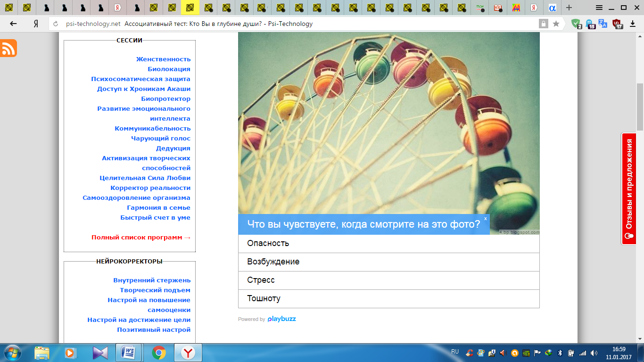Switch to the blue alpha α tab
This screenshot has height=362, width=644.
click(553, 8)
